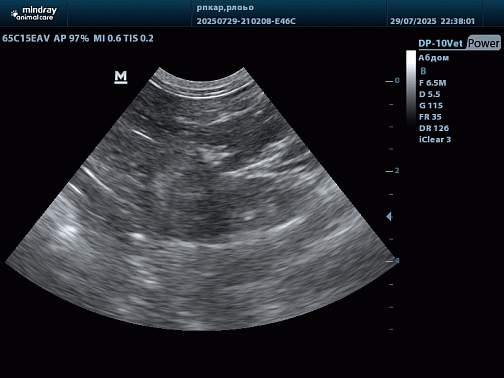Click the M orientation marker

pyautogui.click(x=121, y=77)
